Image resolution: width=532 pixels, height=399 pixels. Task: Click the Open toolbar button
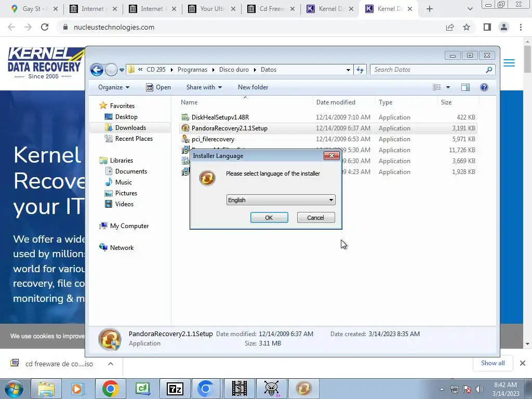158,87
